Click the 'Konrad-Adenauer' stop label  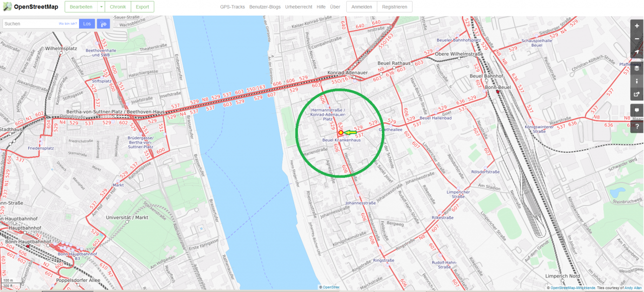coord(348,72)
